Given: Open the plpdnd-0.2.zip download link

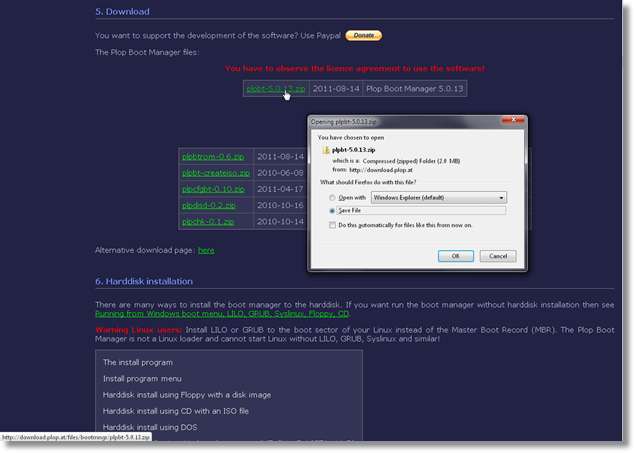Looking at the screenshot, I should tap(209, 205).
